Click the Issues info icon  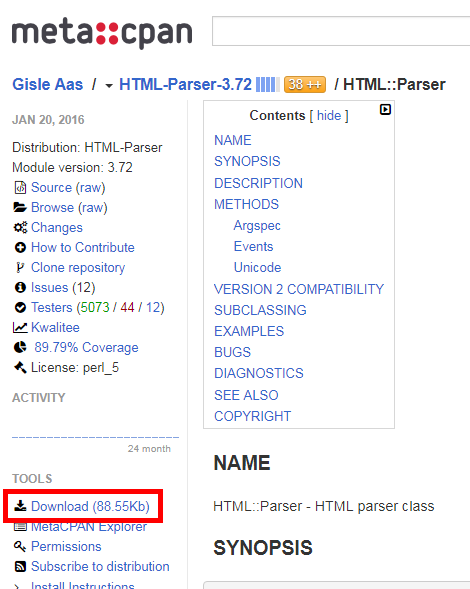(20, 287)
